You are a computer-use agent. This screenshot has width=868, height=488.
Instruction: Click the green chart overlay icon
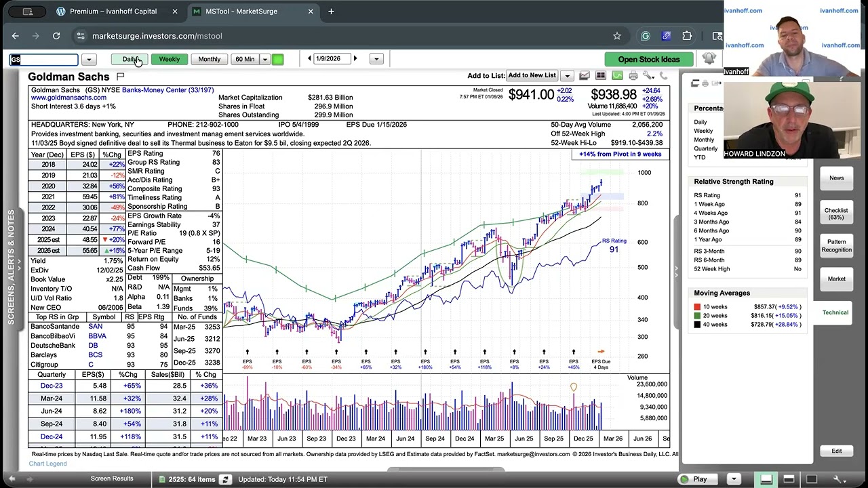(x=617, y=76)
